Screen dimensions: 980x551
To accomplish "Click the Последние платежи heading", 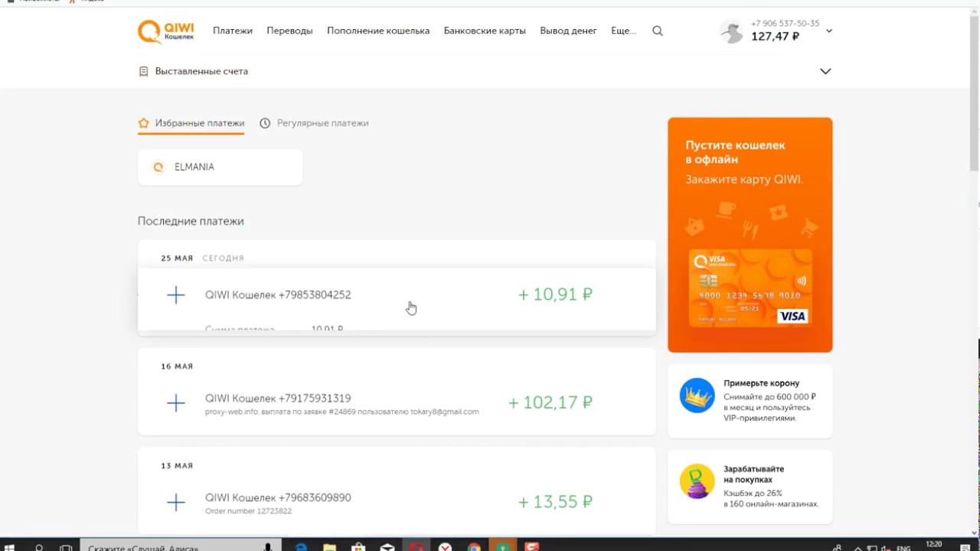I will click(x=191, y=221).
